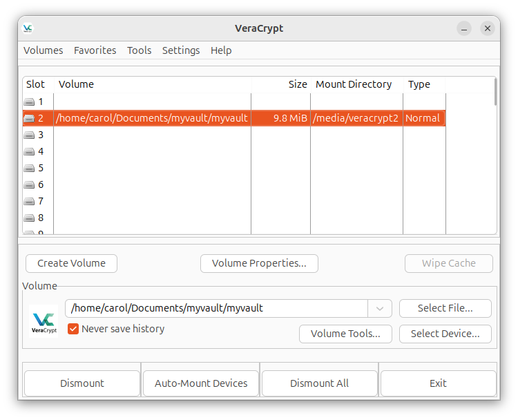518x420 pixels.
Task: Select the drive icon for slot 6
Action: 29,184
